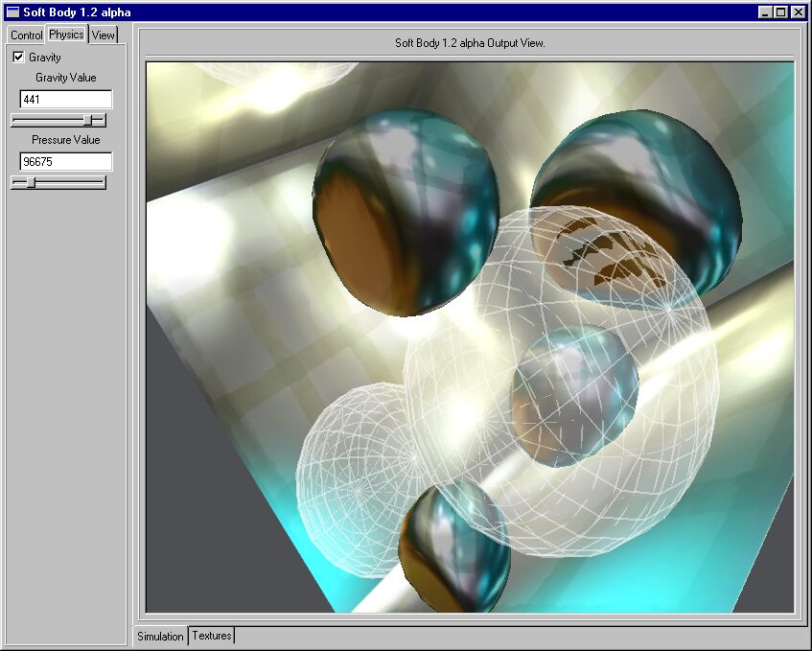
Task: Maximize the Soft Body window
Action: 780,12
